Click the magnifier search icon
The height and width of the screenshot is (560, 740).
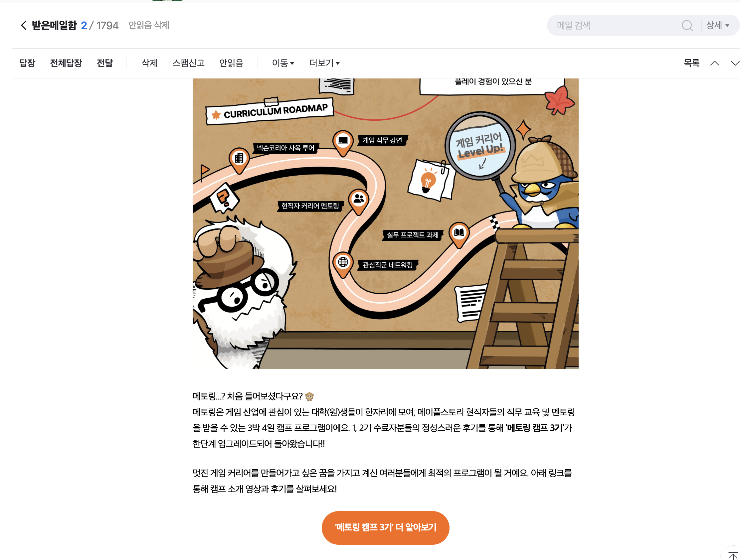tap(687, 25)
